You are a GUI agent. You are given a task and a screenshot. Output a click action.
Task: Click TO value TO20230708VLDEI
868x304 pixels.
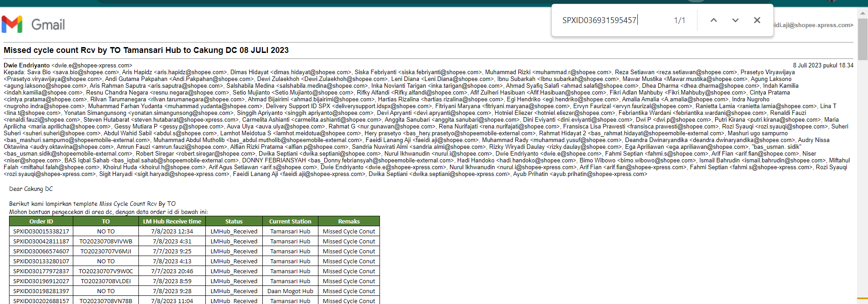coord(106,281)
